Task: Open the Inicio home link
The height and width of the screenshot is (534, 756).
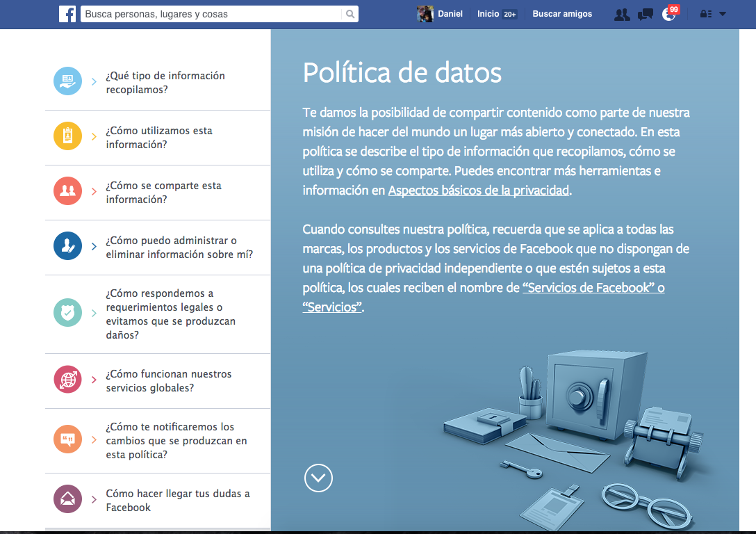Action: 488,14
